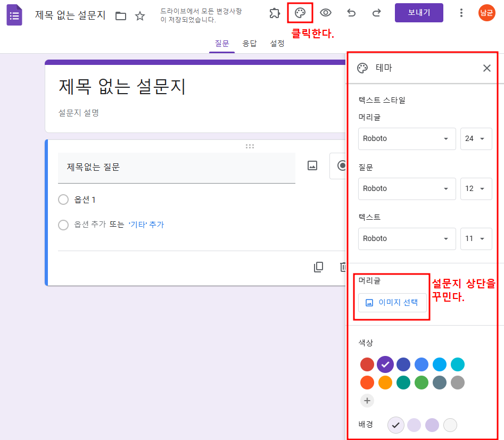Delete the question with the trash icon

(343, 267)
